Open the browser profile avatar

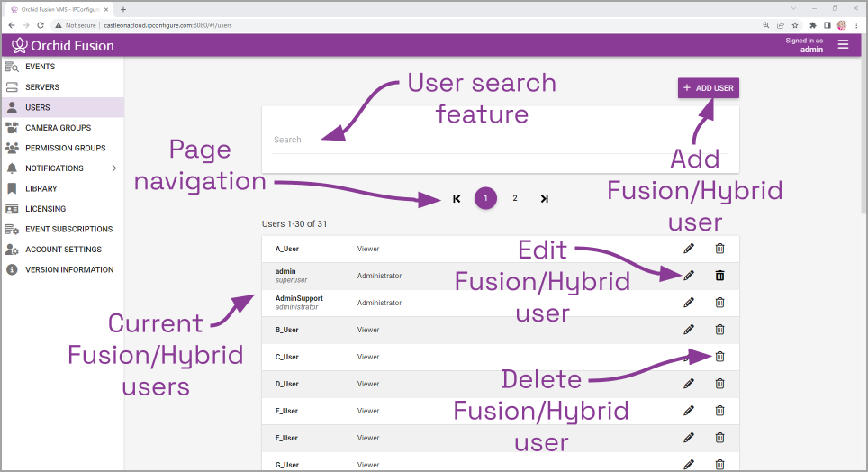coord(842,25)
